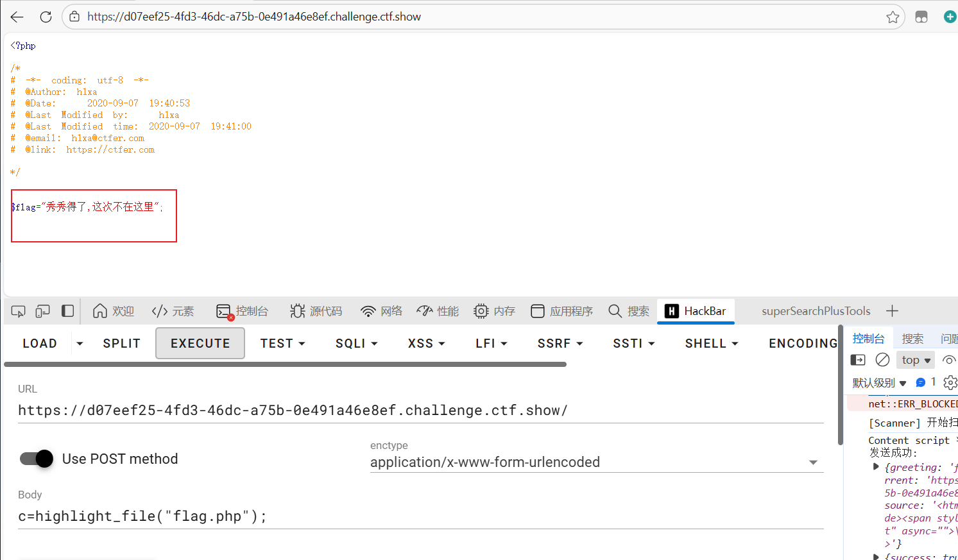Open the TEST dropdown menu
Image resolution: width=958 pixels, height=560 pixels.
[282, 343]
